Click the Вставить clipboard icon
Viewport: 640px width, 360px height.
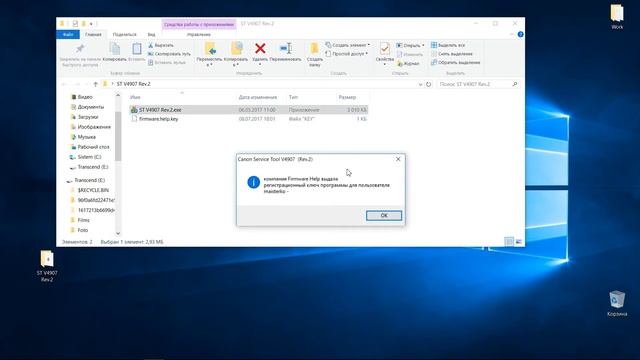point(137,49)
